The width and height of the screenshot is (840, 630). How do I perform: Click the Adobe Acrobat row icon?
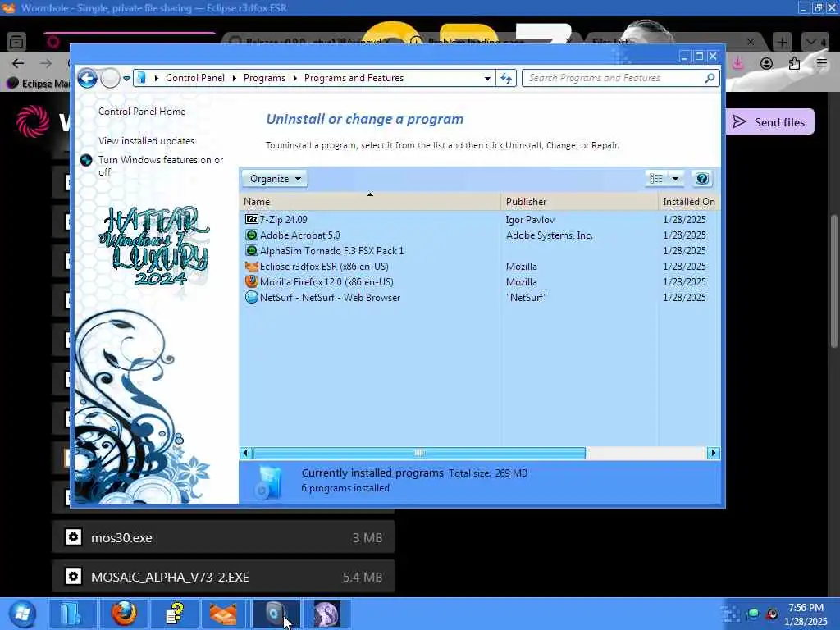pos(251,235)
